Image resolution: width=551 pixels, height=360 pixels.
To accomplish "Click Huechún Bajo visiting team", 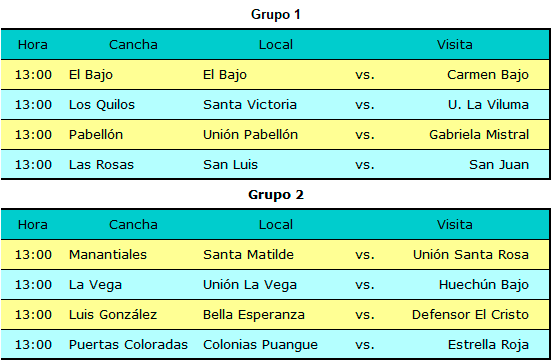I will point(484,285).
